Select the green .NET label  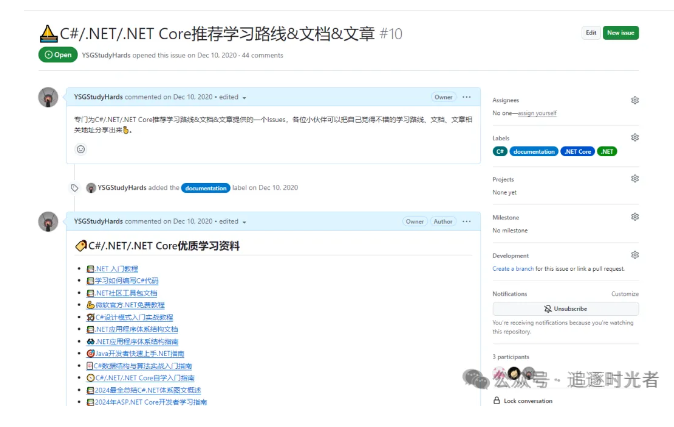coord(607,151)
